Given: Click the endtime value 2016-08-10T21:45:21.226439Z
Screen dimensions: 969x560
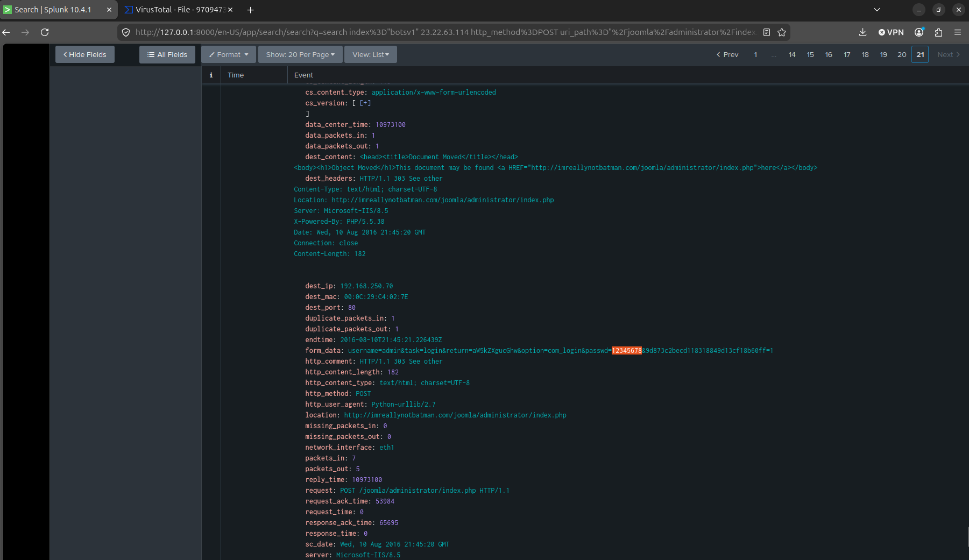Looking at the screenshot, I should click(x=391, y=339).
